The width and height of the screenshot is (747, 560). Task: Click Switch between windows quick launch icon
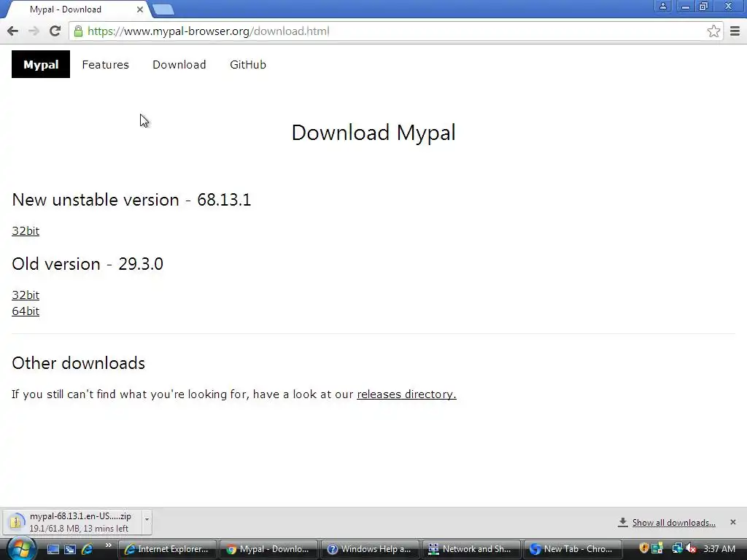point(70,550)
